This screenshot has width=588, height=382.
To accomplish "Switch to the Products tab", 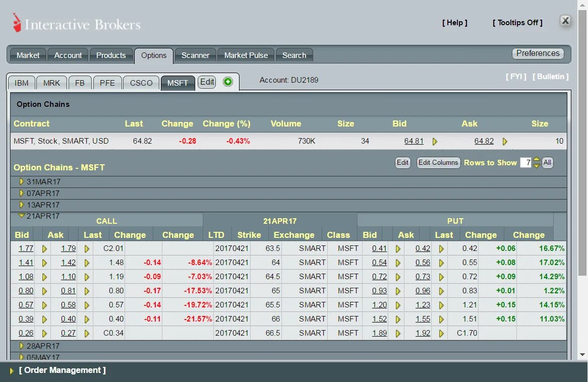I will pos(111,55).
